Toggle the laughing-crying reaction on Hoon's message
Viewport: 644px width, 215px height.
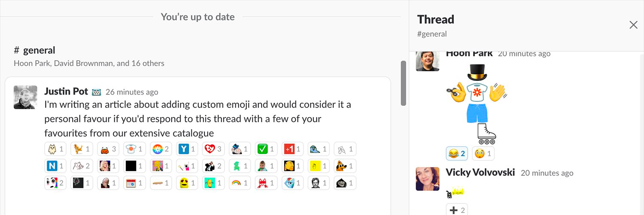457,153
